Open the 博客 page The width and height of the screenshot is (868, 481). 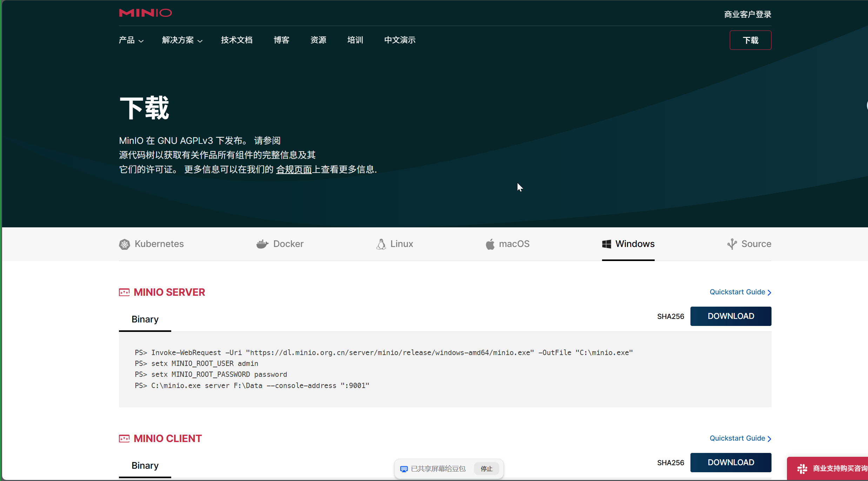(x=281, y=40)
